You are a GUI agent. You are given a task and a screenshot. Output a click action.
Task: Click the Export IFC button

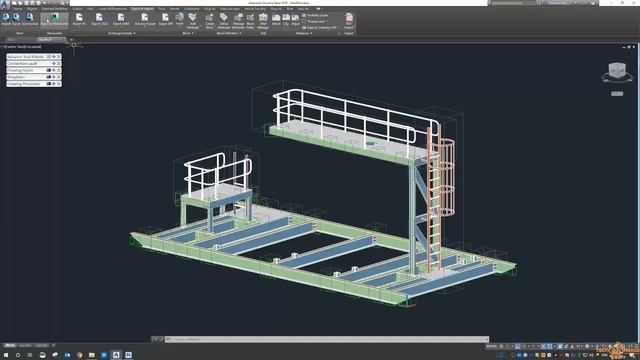tap(80, 19)
